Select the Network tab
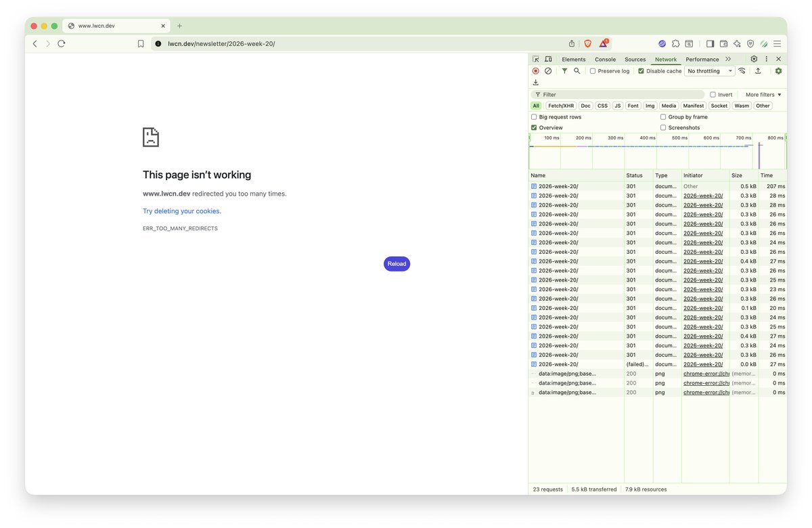 click(x=665, y=60)
